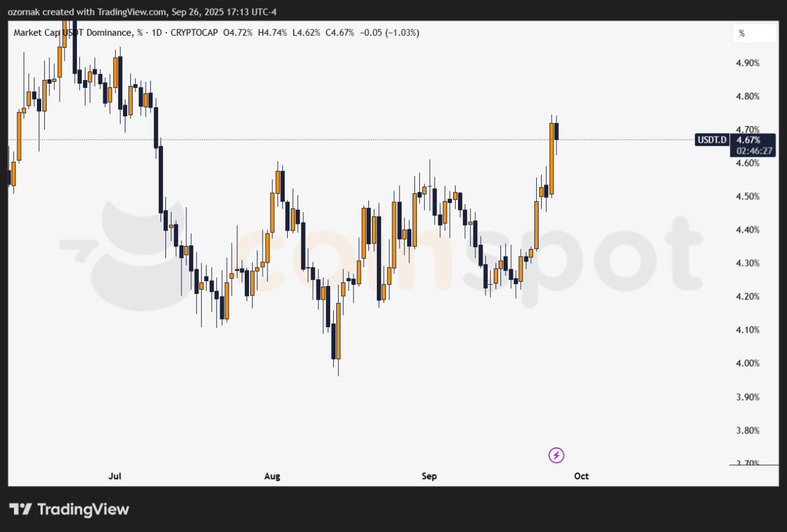Select the Jul label on time axis
787x532 pixels.
tap(114, 476)
